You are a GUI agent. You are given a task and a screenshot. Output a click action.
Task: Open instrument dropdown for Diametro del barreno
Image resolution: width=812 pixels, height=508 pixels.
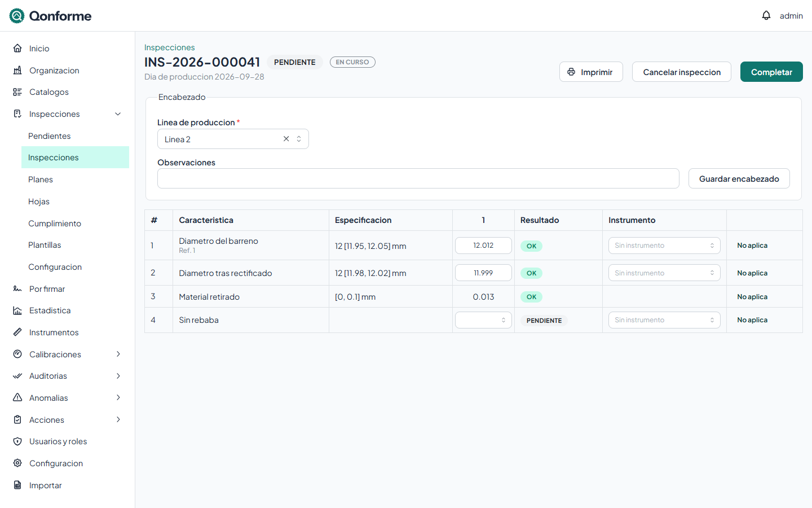point(664,246)
